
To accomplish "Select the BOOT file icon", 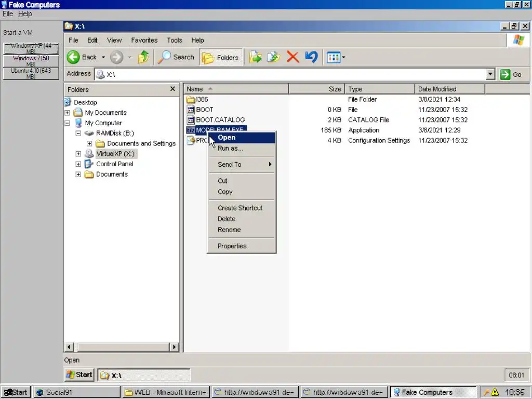I will [x=191, y=110].
